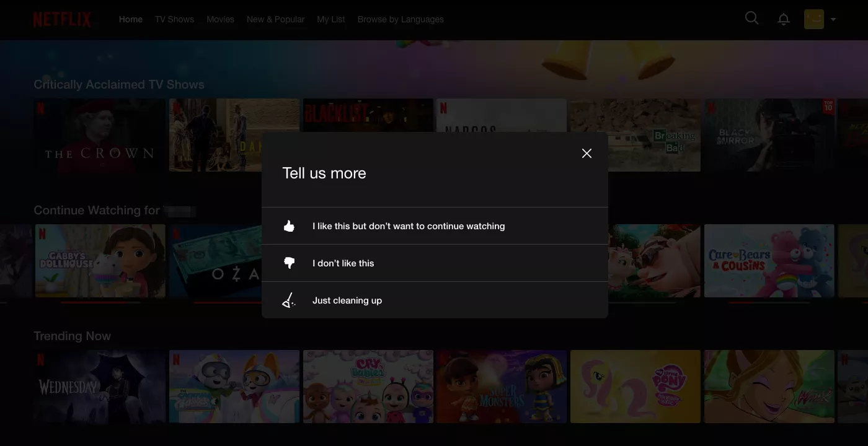Screen dimensions: 868x446
Task: Open Care Bears & Cousins thumbnail
Action: point(769,261)
